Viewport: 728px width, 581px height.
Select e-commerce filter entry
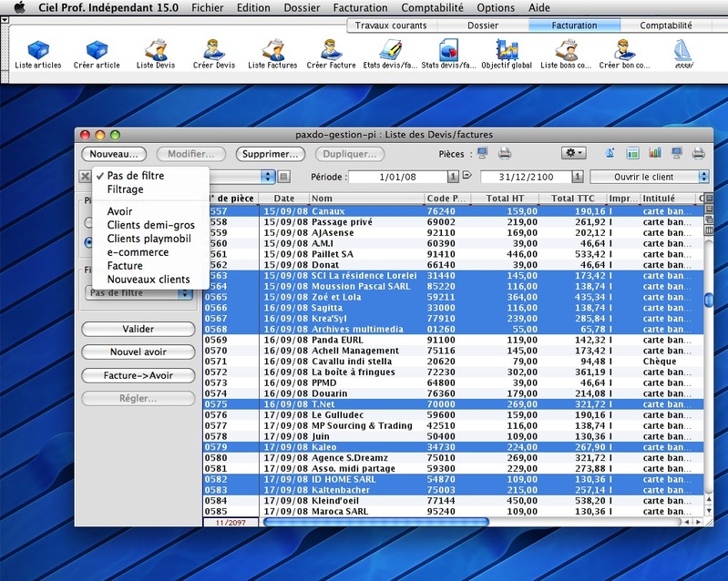(x=150, y=252)
